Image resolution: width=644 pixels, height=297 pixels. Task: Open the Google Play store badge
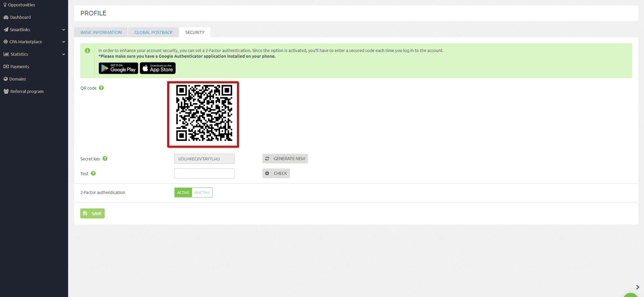tap(118, 68)
